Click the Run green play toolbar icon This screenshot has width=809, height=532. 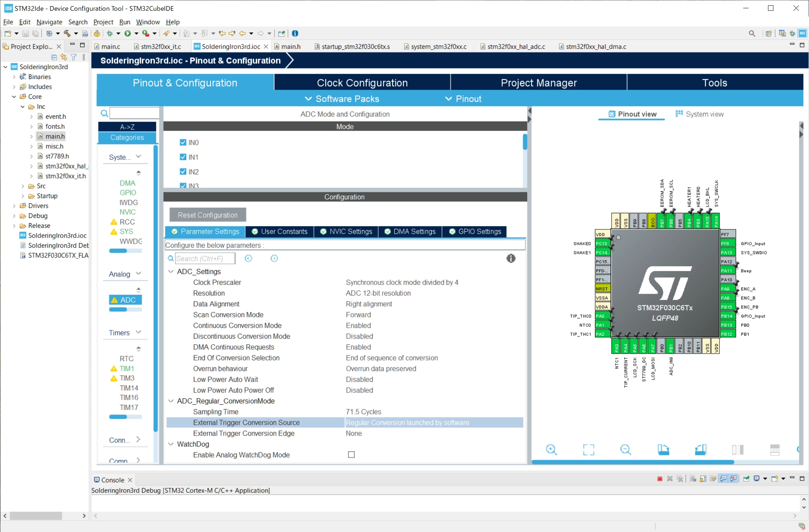(x=128, y=33)
